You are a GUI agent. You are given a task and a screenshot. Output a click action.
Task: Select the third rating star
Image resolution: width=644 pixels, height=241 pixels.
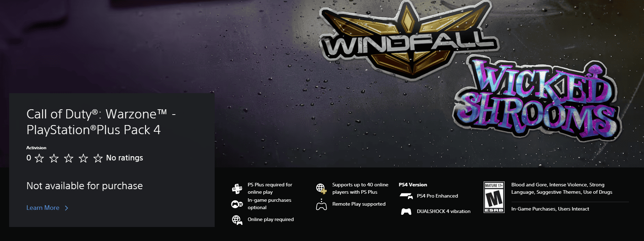[69, 158]
